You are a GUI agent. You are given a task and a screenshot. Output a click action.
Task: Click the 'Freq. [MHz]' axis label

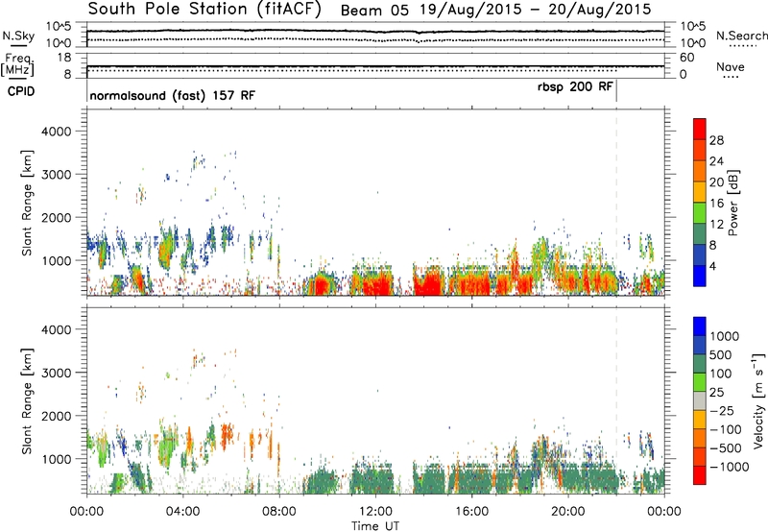click(18, 64)
